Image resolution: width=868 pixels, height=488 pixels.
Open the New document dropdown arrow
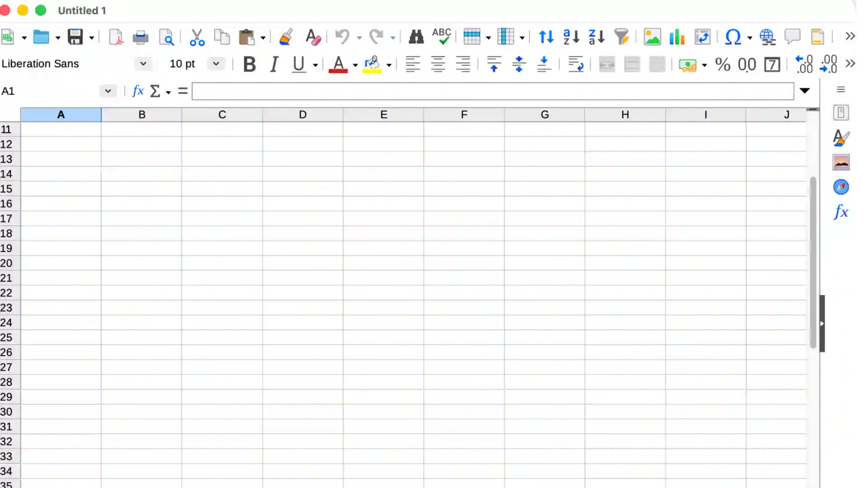point(24,38)
